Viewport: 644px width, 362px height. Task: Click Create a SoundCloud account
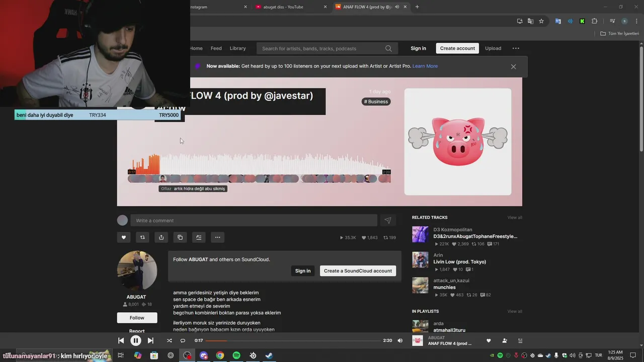[x=358, y=270]
